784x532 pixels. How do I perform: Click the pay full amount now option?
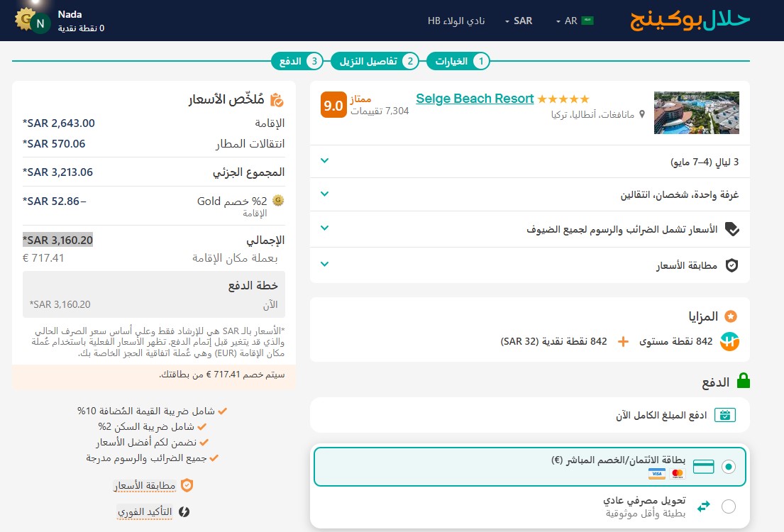pos(529,415)
